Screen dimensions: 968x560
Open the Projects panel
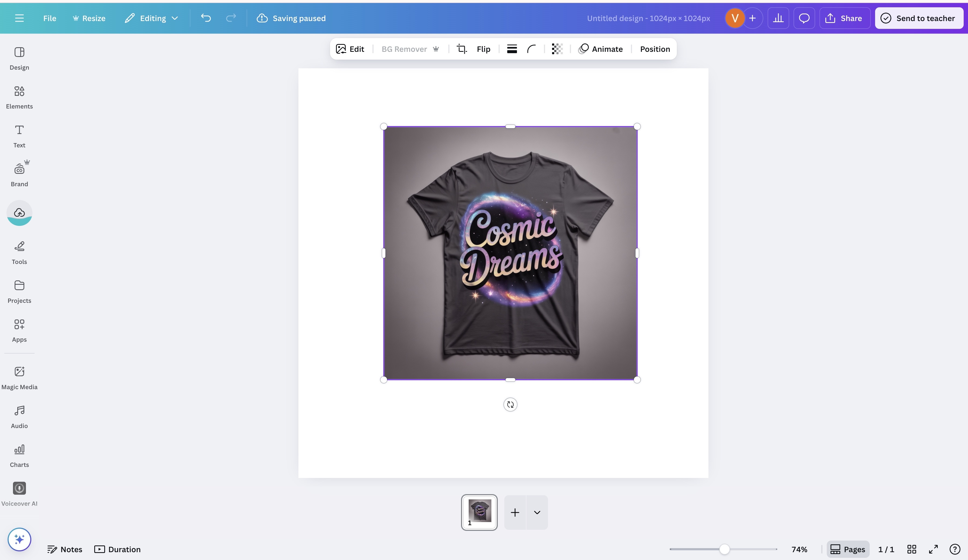[19, 292]
